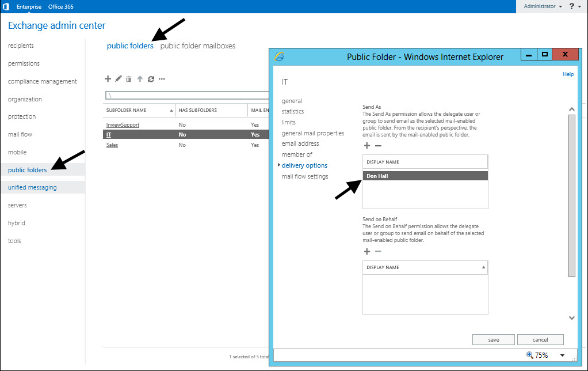Click HAS SUBFOLDERS column header
Screen dimensions: 588x371
[x=212, y=110]
